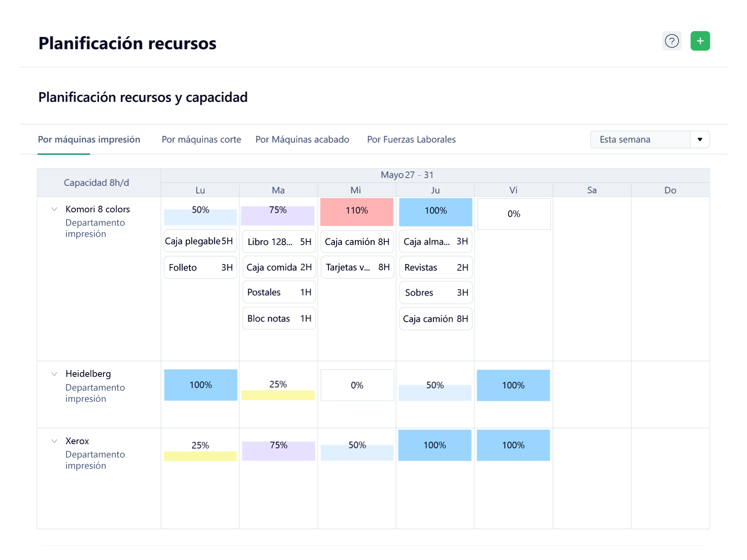Viewport: 747px width, 560px height.
Task: Click the Vi day column header
Action: point(513,190)
